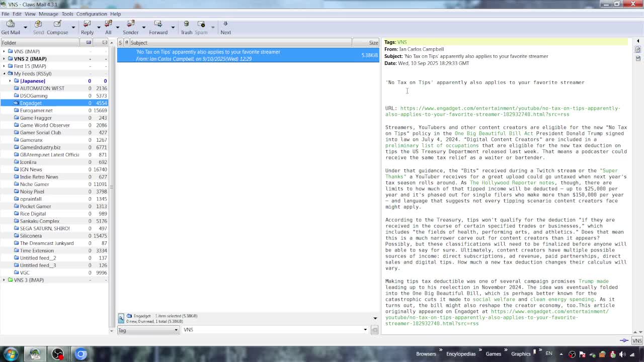Select the Siliconera feed folder
Screen dimensions: 644x362
31,236
